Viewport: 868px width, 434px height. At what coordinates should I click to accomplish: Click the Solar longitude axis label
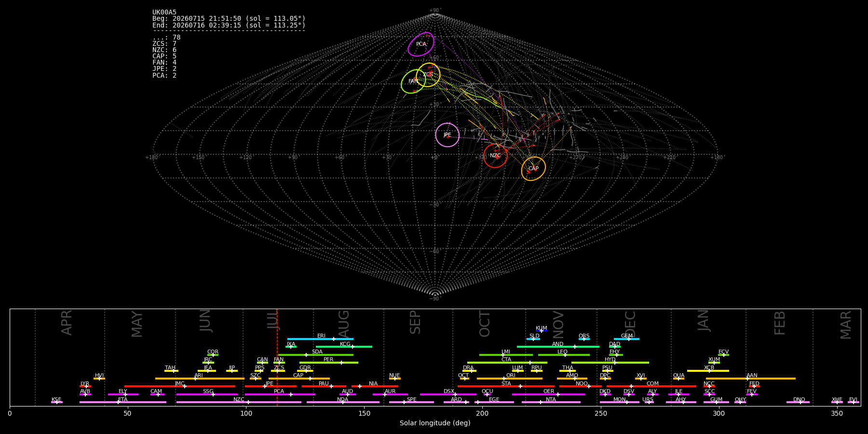435,423
